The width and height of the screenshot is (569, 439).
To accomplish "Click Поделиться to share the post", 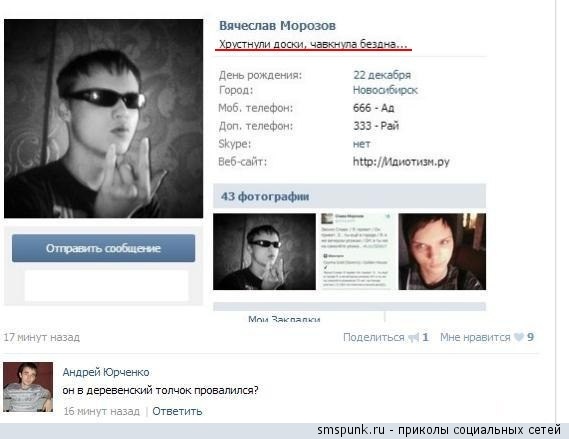I will [373, 337].
